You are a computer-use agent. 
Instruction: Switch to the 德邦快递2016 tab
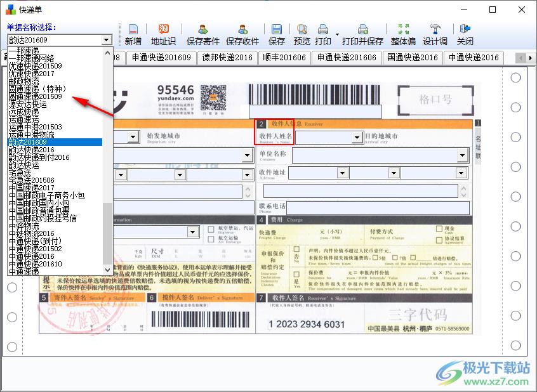click(227, 58)
